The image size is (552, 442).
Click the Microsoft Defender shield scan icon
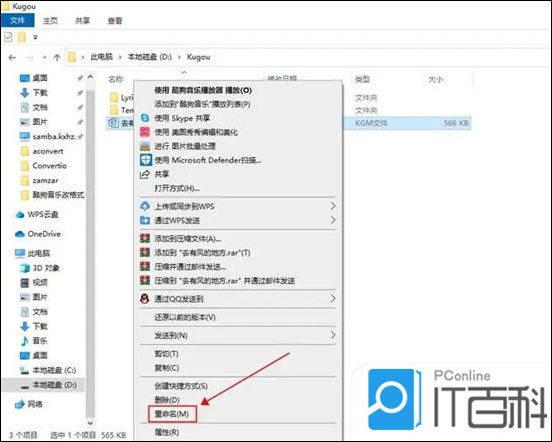coord(145,160)
